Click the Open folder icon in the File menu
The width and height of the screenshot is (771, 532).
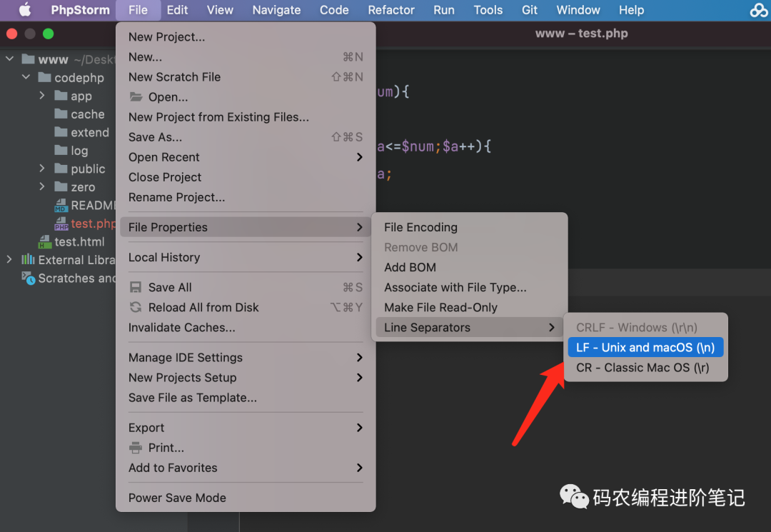[x=136, y=97]
